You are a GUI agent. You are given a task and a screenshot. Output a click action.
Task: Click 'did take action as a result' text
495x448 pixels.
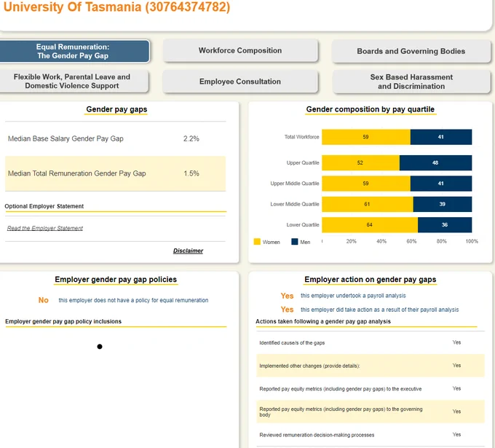click(x=380, y=310)
